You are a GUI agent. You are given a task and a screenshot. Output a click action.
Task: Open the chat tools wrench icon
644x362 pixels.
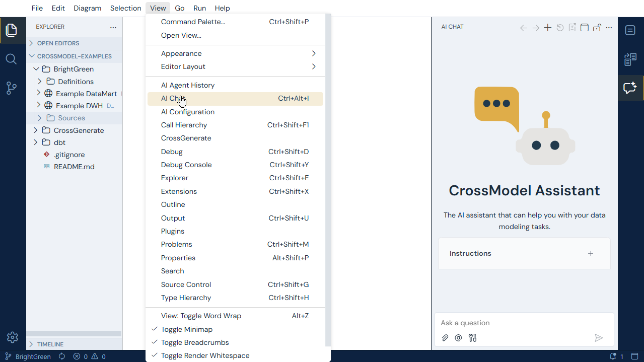click(x=472, y=338)
